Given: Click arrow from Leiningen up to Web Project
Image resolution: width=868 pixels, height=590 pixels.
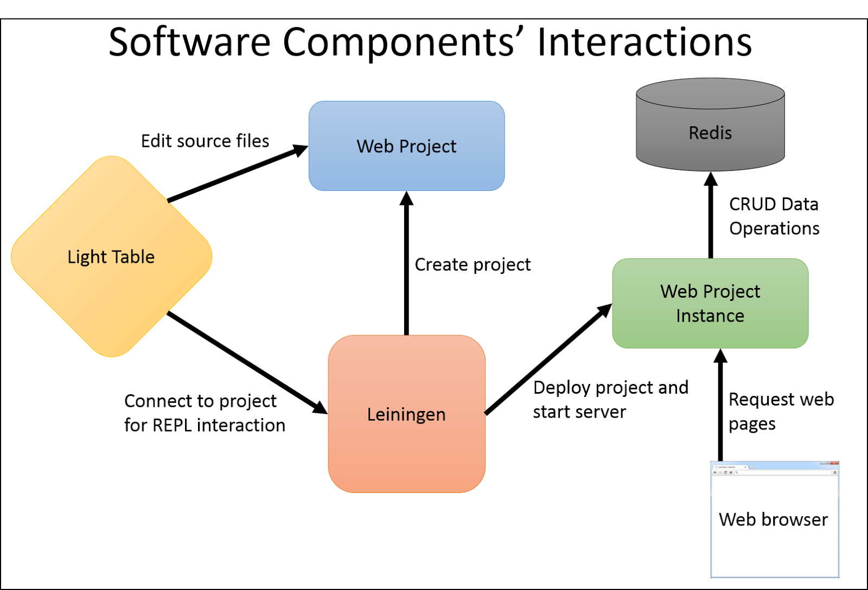Looking at the screenshot, I should 407,264.
